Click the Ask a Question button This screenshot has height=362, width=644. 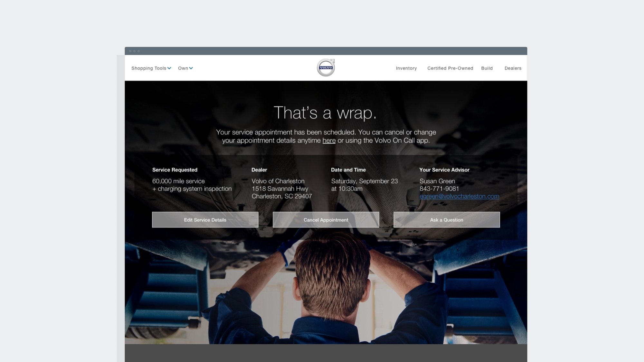pos(447,220)
